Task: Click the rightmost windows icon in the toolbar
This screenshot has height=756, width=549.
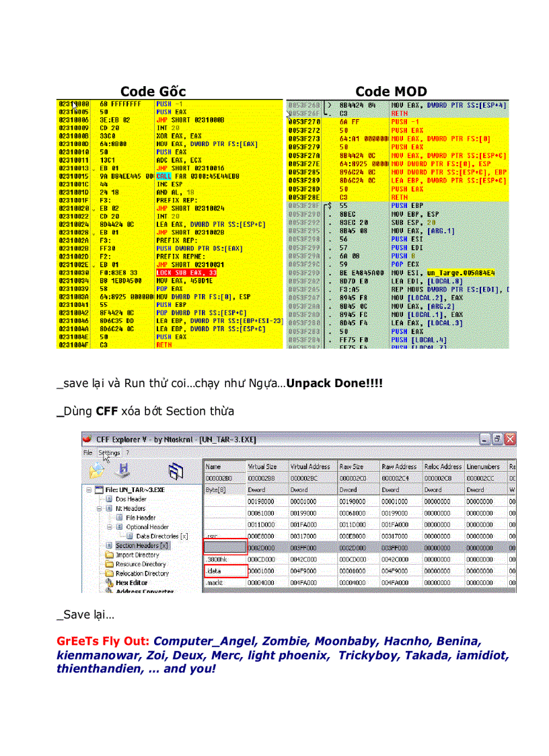Action: tap(175, 469)
